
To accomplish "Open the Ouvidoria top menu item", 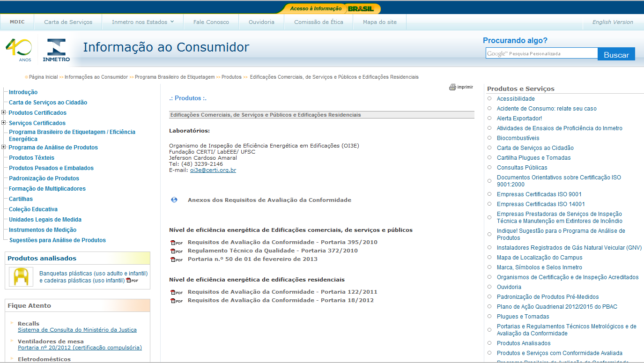I will [x=261, y=22].
